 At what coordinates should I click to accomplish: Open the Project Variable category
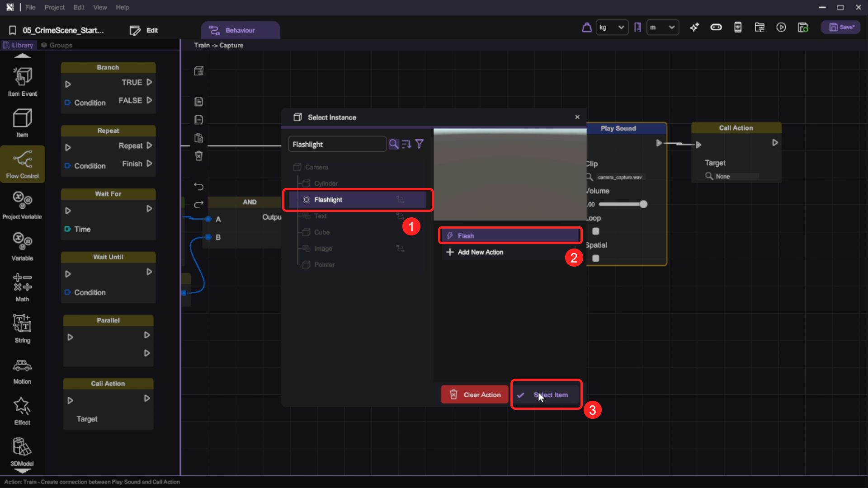[x=22, y=205]
